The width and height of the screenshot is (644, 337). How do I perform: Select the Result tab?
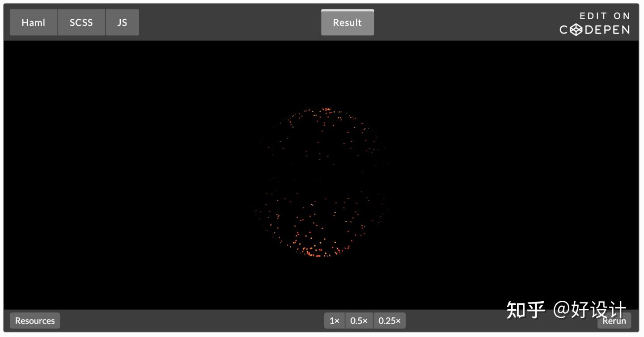pyautogui.click(x=347, y=22)
